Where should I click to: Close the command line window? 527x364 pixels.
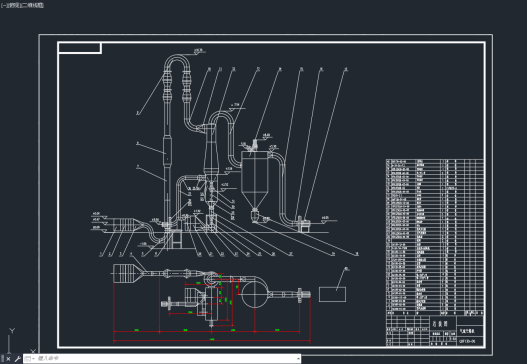[x=8, y=359]
